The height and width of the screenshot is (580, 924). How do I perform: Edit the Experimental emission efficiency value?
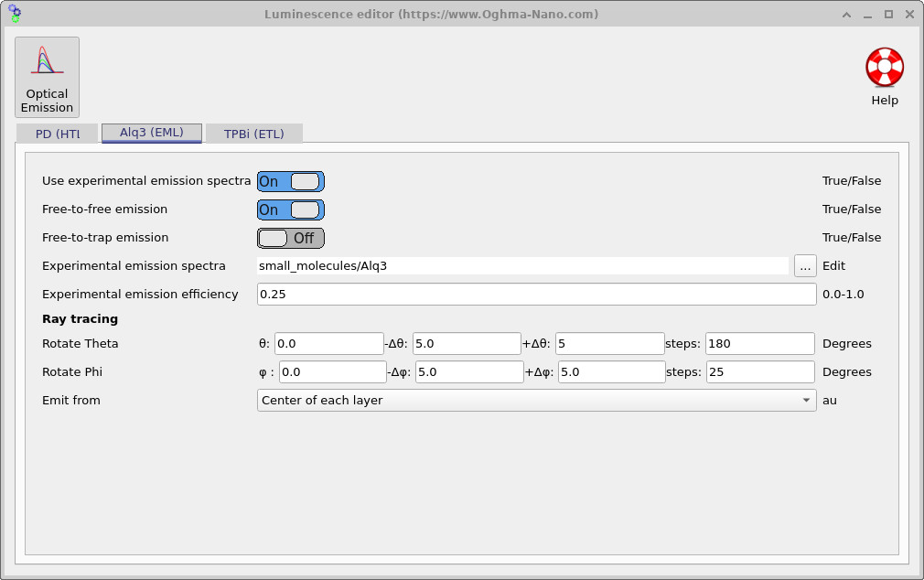tap(536, 294)
